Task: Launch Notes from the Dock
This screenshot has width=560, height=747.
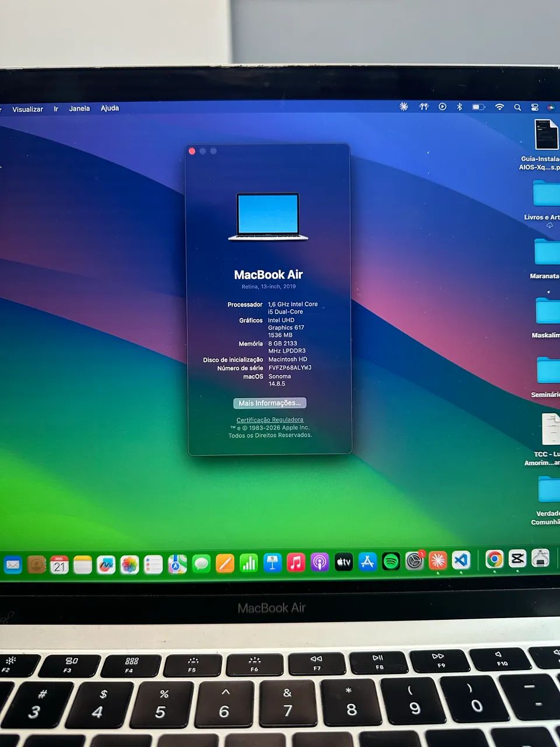Action: [x=83, y=564]
